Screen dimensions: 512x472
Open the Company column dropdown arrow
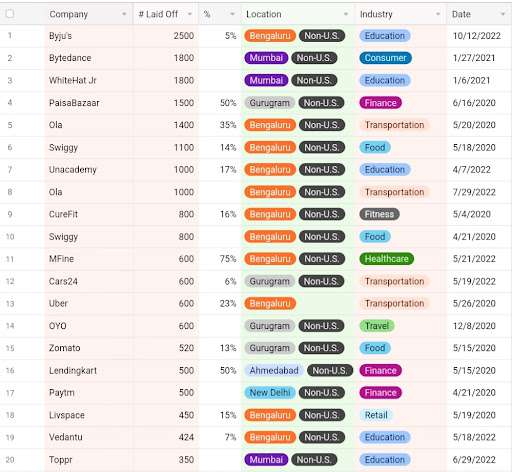click(x=124, y=14)
